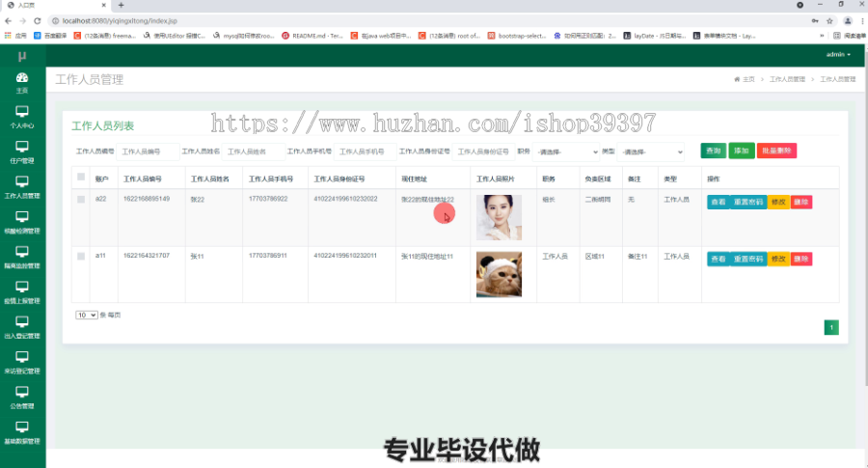Click the red 批量删除 button
Screen dimensions: 868x468
tap(776, 151)
